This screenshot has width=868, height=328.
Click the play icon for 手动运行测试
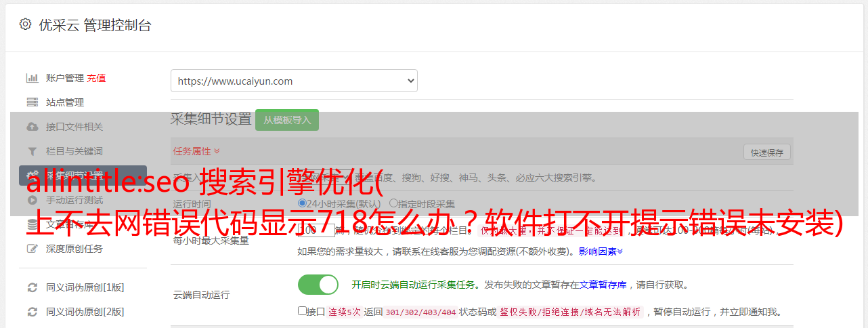point(32,200)
